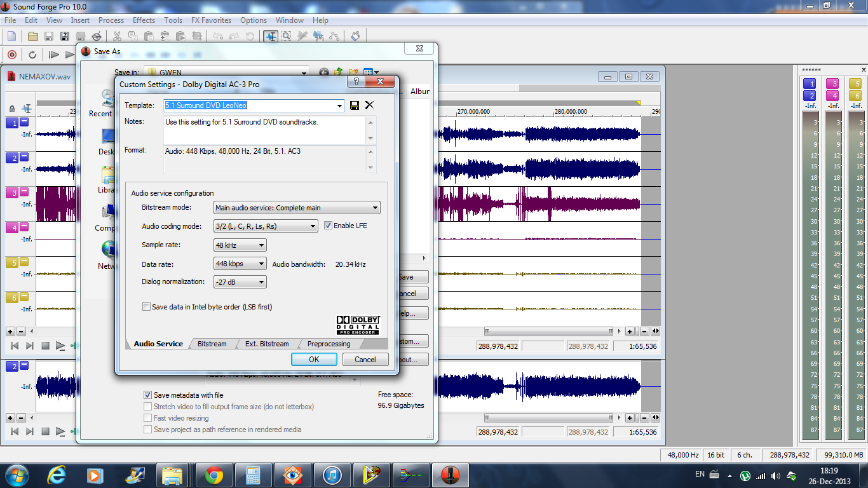868x488 pixels.
Task: Click the Paste clipboard toolbar icon
Action: point(149,36)
